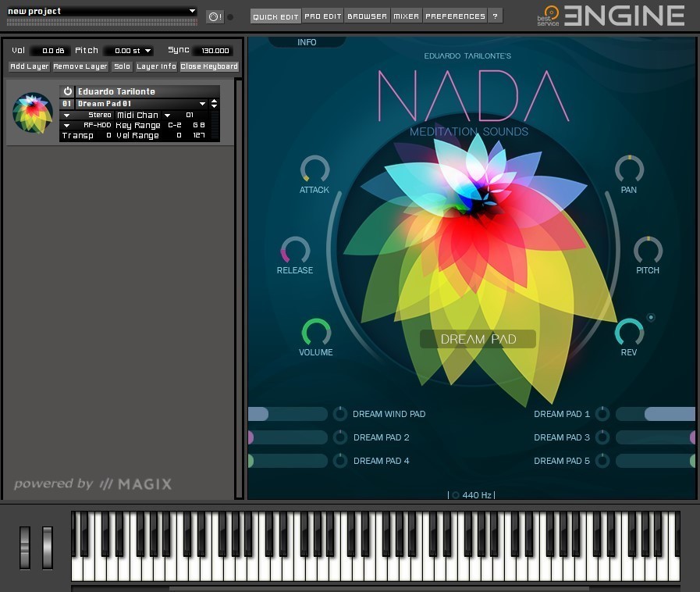Click the Dream Pad 1 level slider
Viewport: 700px width, 592px height.
click(x=655, y=414)
